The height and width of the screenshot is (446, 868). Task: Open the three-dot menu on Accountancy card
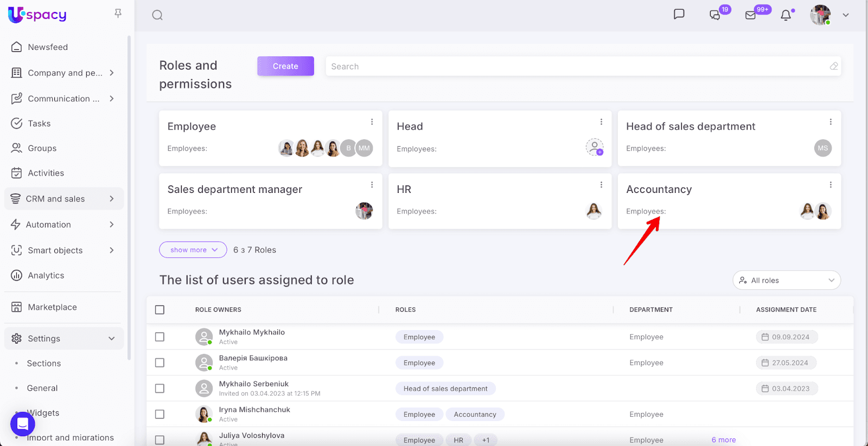pos(831,185)
